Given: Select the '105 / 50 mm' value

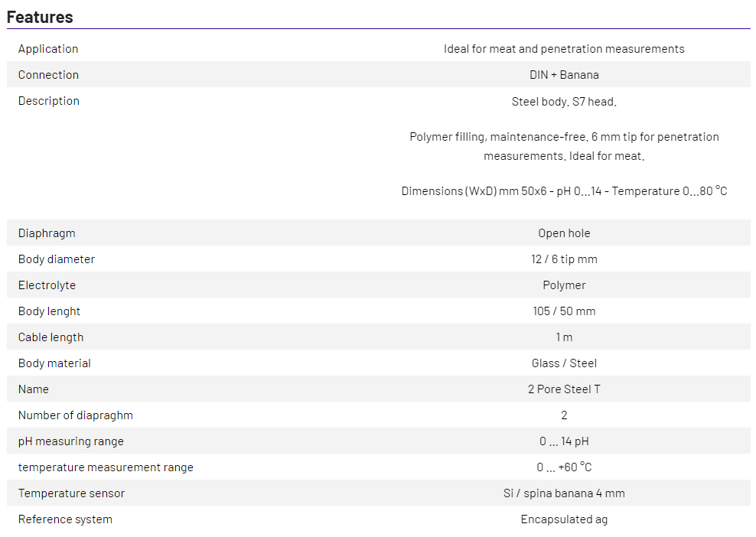Looking at the screenshot, I should coord(564,311).
